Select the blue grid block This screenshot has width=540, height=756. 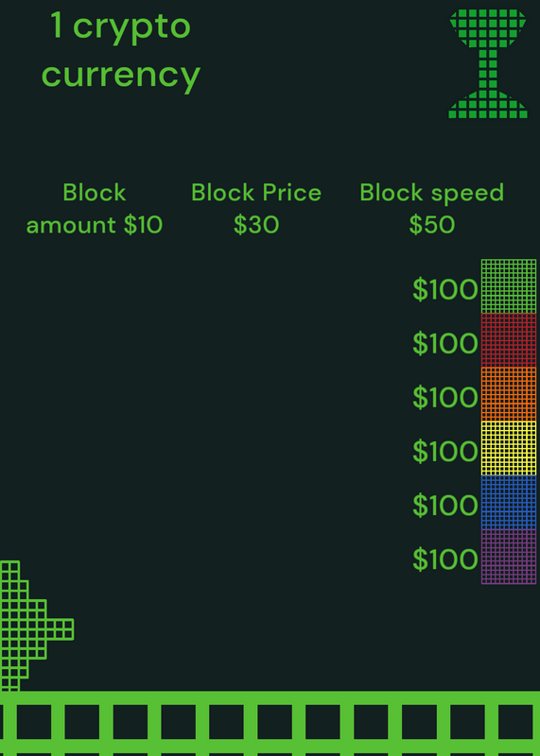pyautogui.click(x=509, y=503)
